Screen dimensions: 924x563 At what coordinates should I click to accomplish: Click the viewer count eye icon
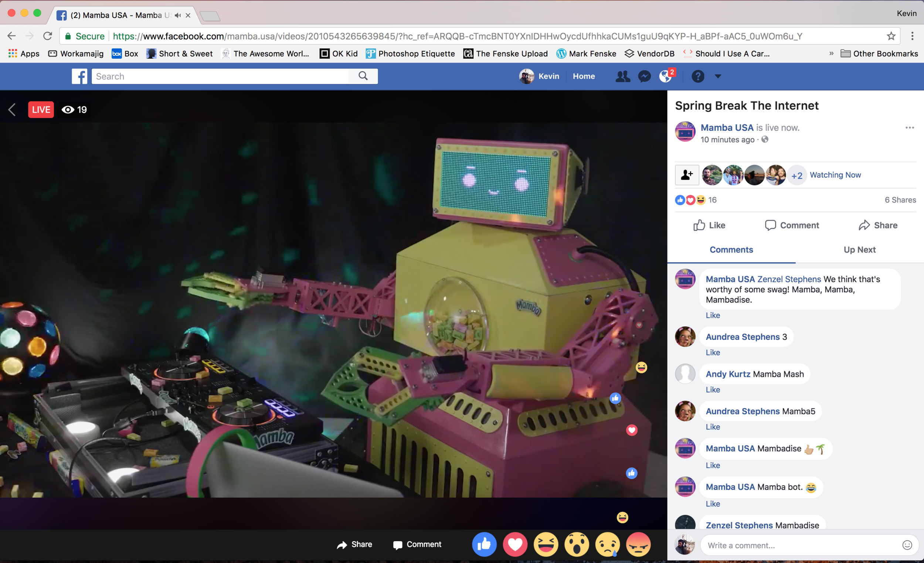tap(68, 110)
